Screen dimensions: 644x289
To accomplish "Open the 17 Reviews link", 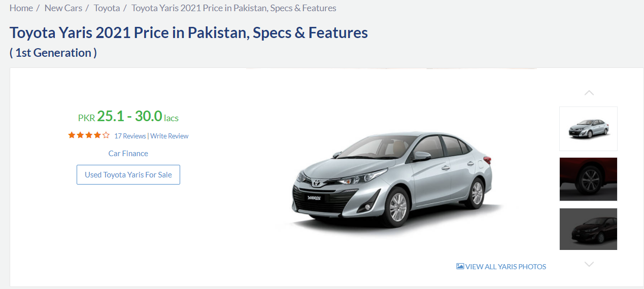I will pyautogui.click(x=130, y=136).
